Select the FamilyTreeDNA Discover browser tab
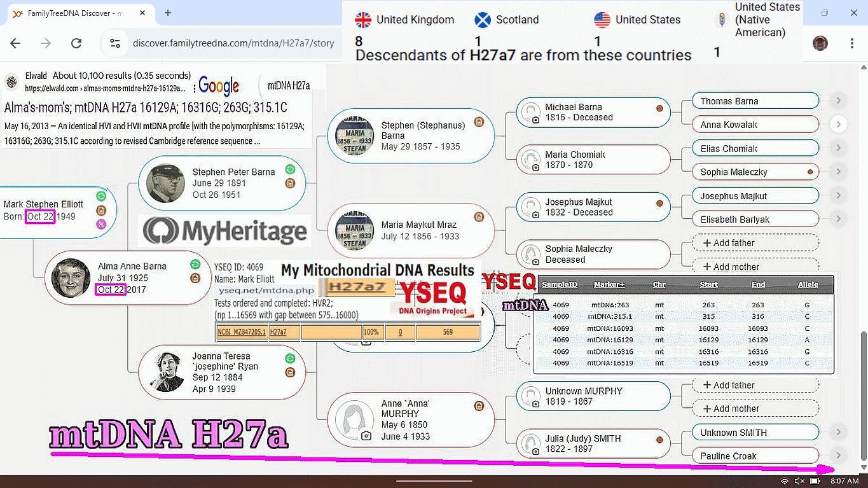Image resolution: width=868 pixels, height=488 pixels. coord(76,13)
